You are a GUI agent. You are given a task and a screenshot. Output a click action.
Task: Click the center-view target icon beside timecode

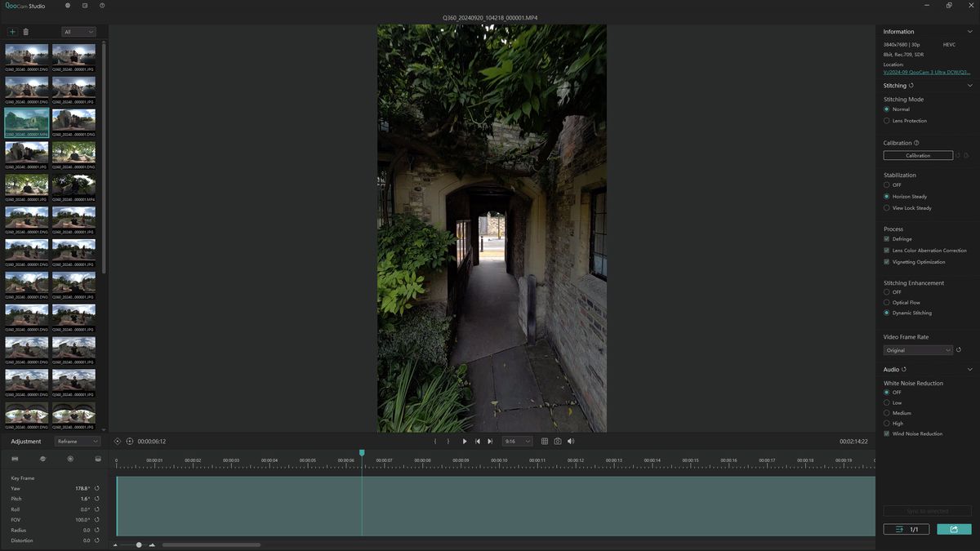(x=129, y=442)
